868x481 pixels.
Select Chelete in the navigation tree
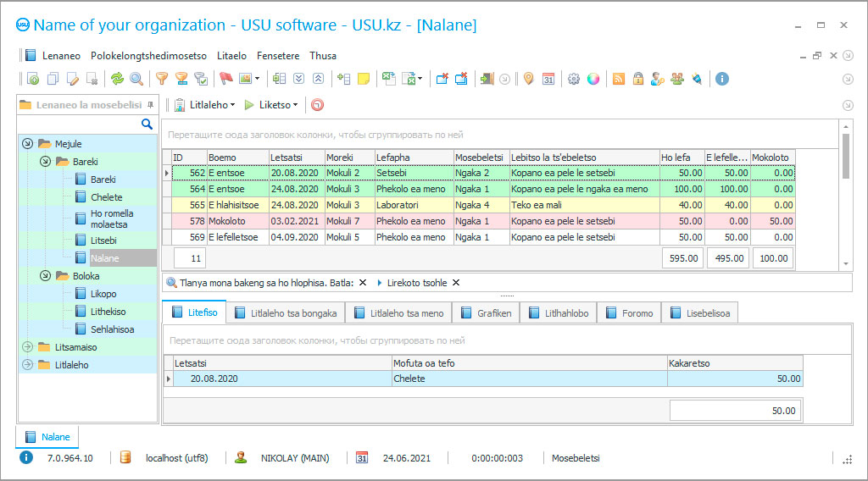(106, 197)
